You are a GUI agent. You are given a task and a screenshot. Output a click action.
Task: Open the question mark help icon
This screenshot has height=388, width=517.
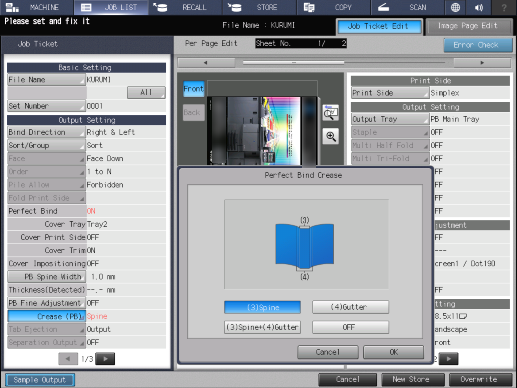coord(504,7)
